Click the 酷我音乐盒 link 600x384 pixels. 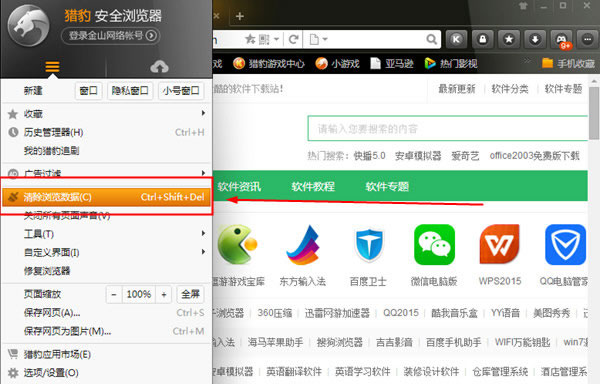454,313
